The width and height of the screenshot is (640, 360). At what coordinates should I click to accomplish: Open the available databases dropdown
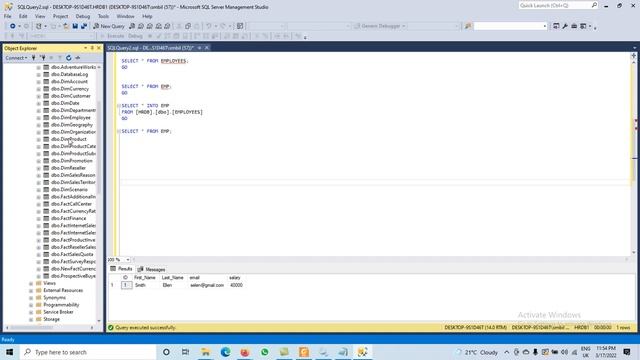click(62, 36)
